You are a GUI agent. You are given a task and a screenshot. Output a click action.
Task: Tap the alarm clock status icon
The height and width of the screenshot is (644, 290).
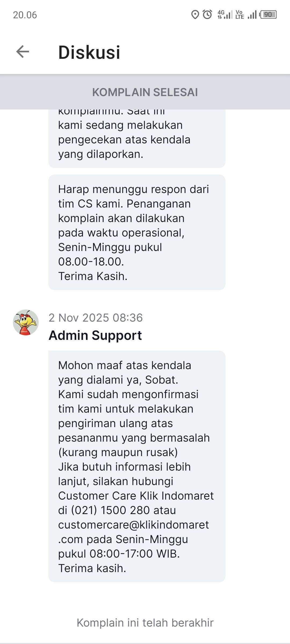[x=207, y=14]
